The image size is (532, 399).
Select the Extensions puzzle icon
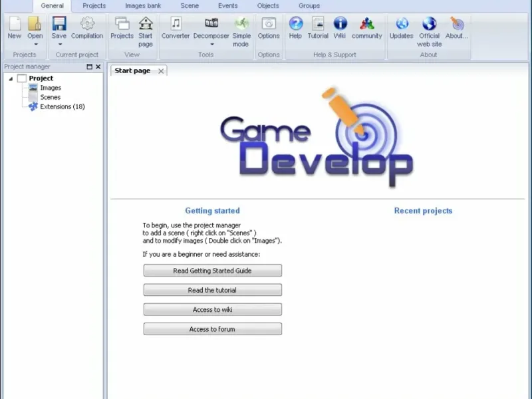[x=33, y=106]
